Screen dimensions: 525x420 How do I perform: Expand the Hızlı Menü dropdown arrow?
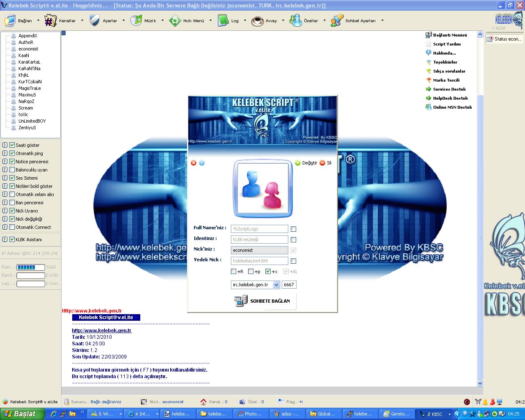[x=210, y=21]
